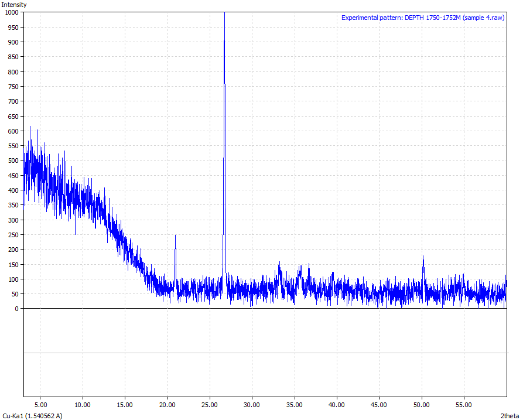523x420 pixels.
Task: Click the gray horizontal line in lower panel
Action: (x=265, y=353)
